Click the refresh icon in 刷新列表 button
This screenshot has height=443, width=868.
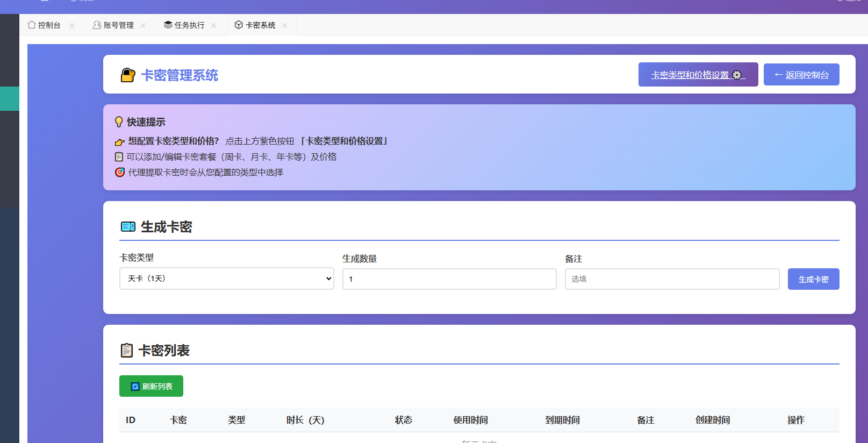[135, 387]
